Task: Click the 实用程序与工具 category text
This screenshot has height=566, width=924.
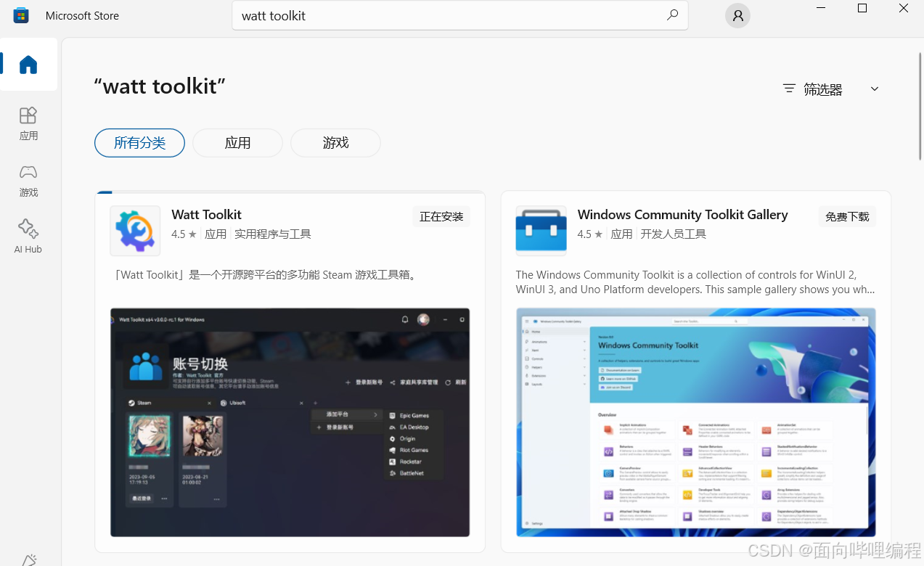Action: pos(273,234)
